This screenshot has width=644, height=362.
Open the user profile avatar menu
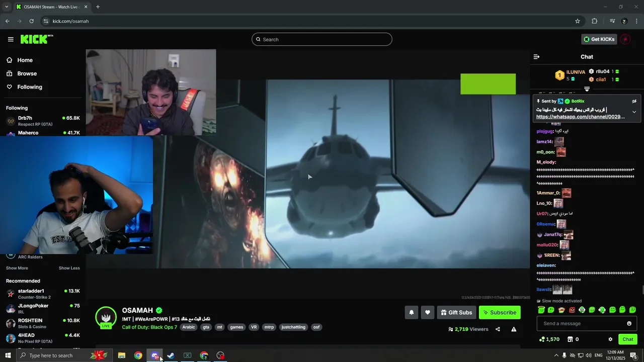[625, 39]
